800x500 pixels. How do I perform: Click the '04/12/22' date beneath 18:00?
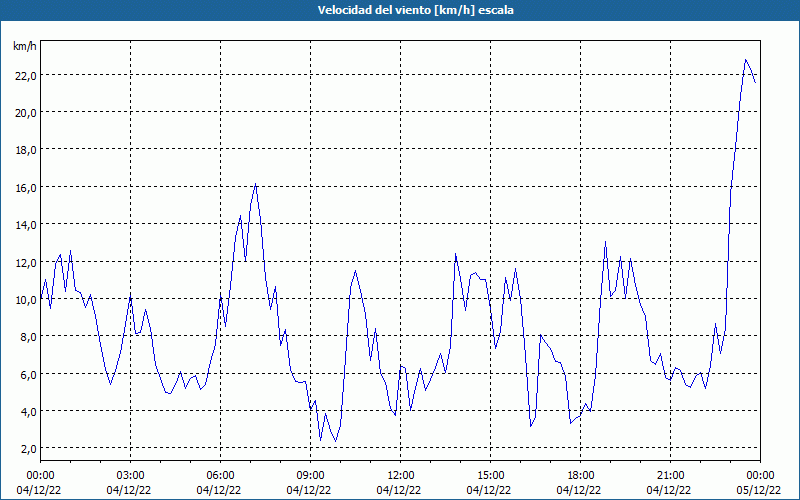[579, 490]
